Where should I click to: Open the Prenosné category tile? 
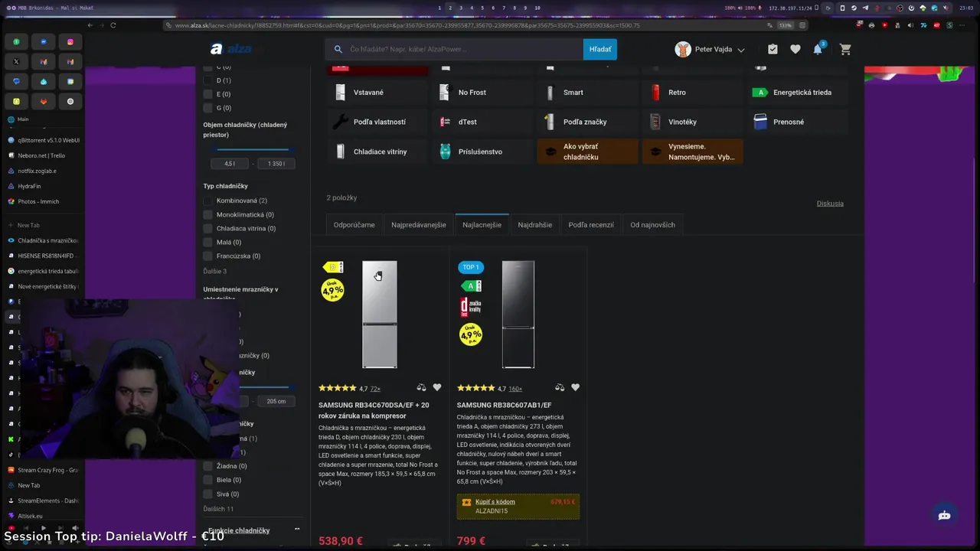[798, 122]
